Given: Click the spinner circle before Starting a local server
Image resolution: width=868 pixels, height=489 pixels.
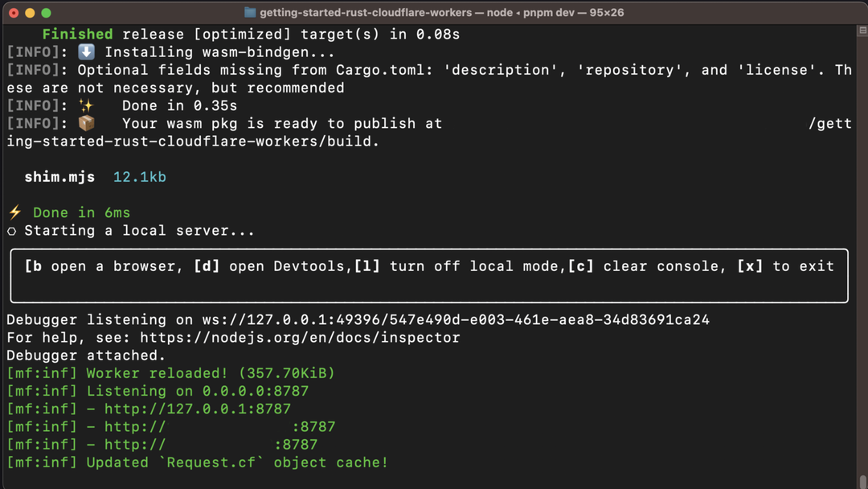Looking at the screenshot, I should click(11, 231).
